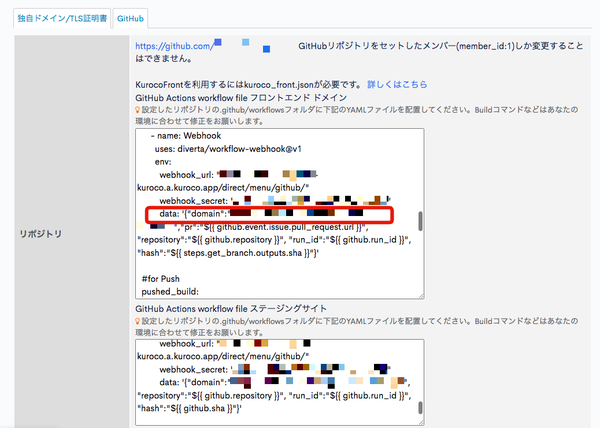Click the 'uses: diverta/workflow-webhook@v1' line
This screenshot has height=428, width=600.
(228, 149)
